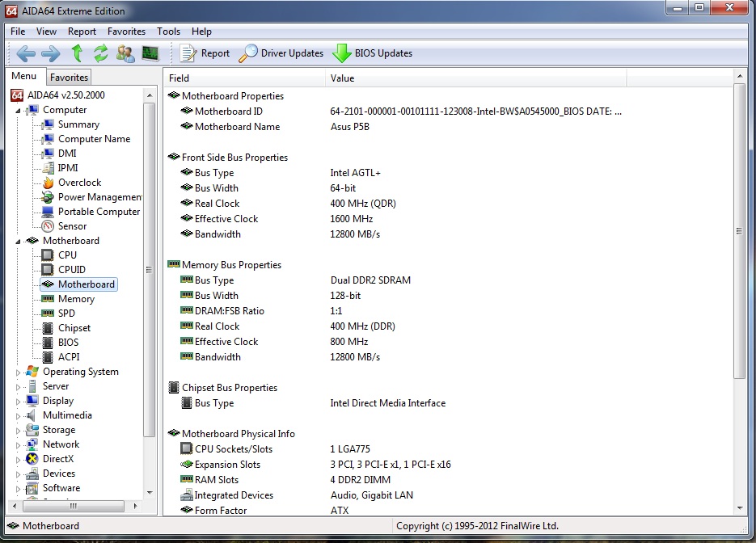Collapse the Computer tree node
756x543 pixels.
click(18, 111)
